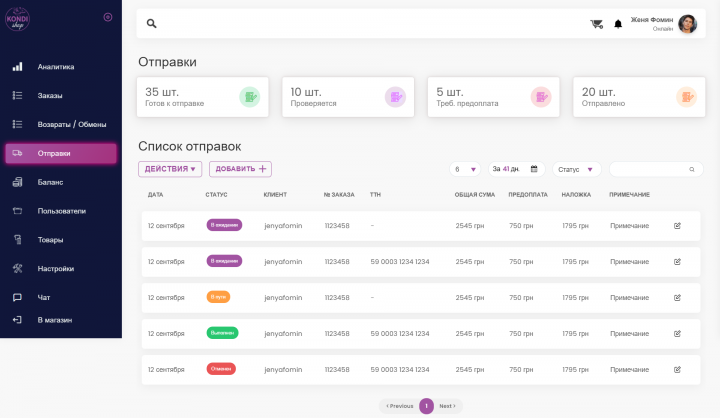Screen dimensions: 720x418
Task: Select Отправки in the sidebar
Action: [61, 153]
